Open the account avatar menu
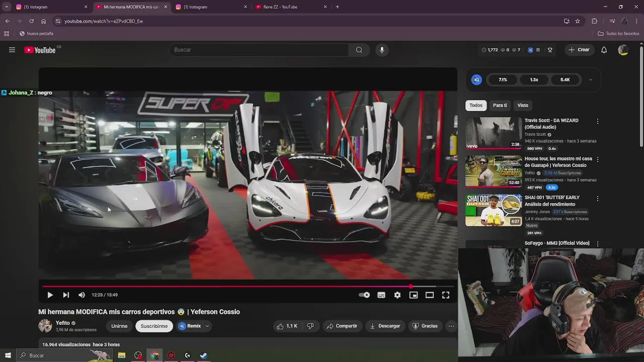 (623, 50)
